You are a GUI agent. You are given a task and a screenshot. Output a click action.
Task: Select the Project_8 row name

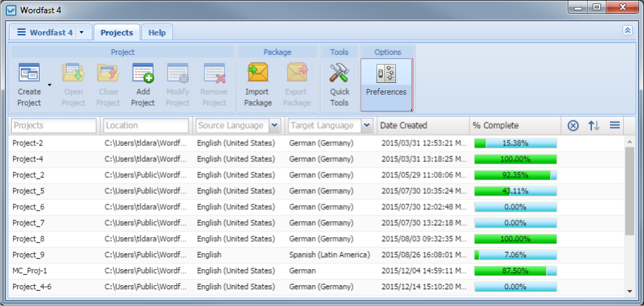(x=28, y=239)
